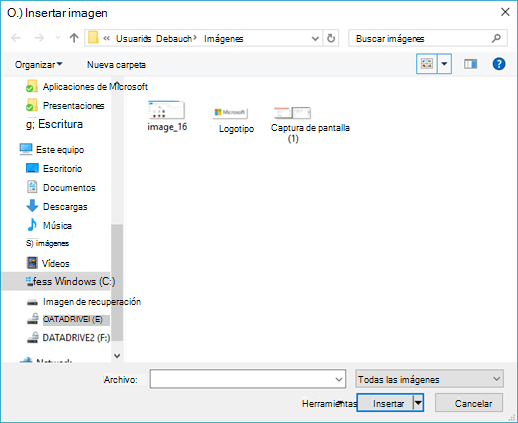Go back with the left arrow
The height and width of the screenshot is (423, 518).
(16, 38)
